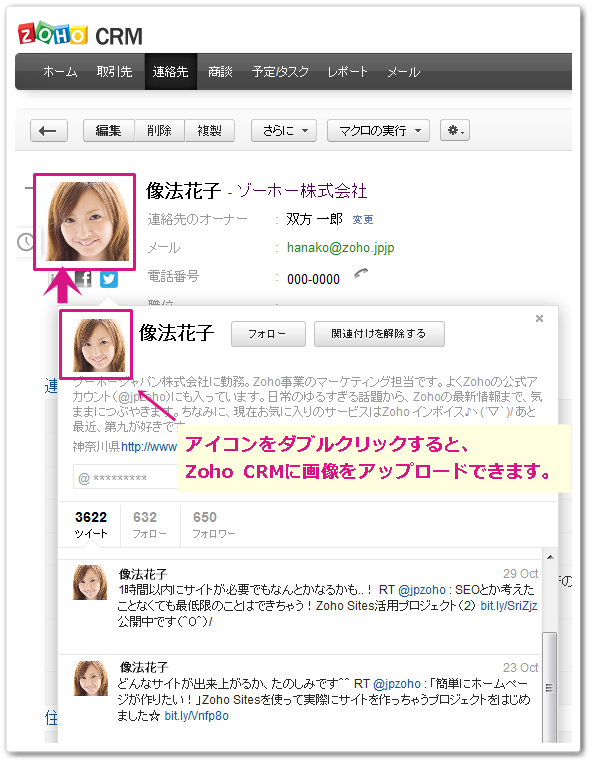The height and width of the screenshot is (764, 593).
Task: Click the 29 Oct tweet date
Action: click(x=520, y=573)
